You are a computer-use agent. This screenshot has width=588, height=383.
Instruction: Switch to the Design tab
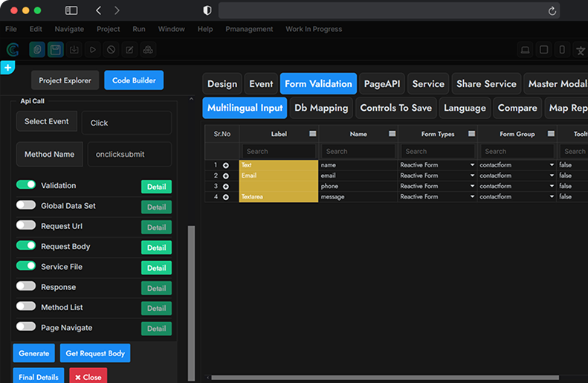(x=222, y=83)
